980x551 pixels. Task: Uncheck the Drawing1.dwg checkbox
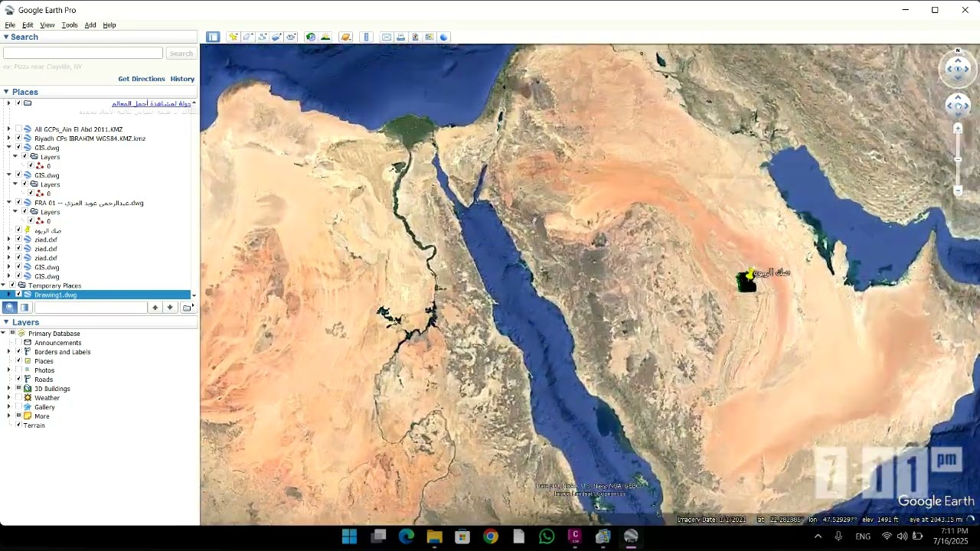18,295
